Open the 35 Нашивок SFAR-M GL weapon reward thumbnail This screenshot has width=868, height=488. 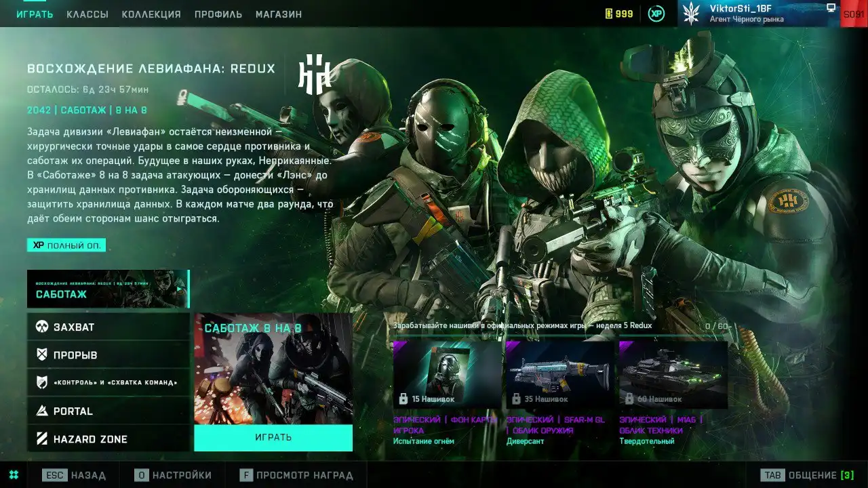coord(560,374)
